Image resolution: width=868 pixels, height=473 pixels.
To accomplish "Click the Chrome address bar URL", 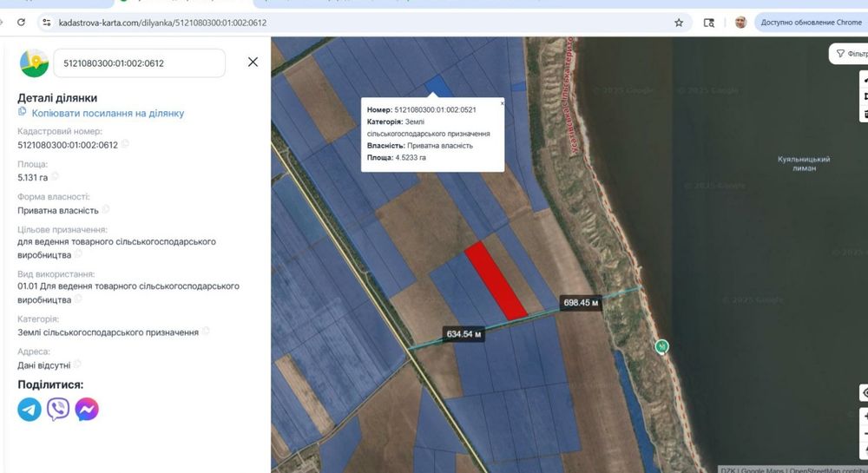I will click(x=163, y=23).
